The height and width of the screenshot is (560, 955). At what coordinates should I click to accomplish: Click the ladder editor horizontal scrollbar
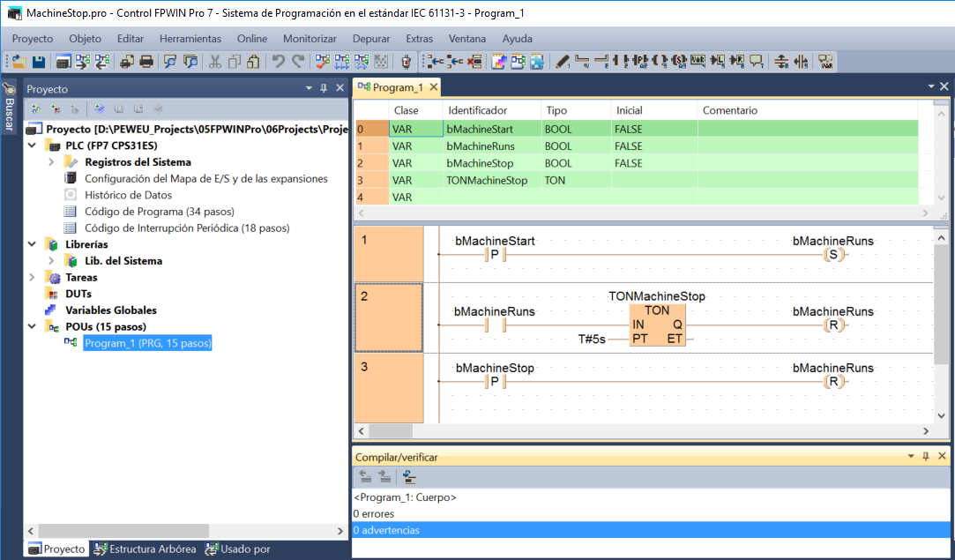coord(638,431)
